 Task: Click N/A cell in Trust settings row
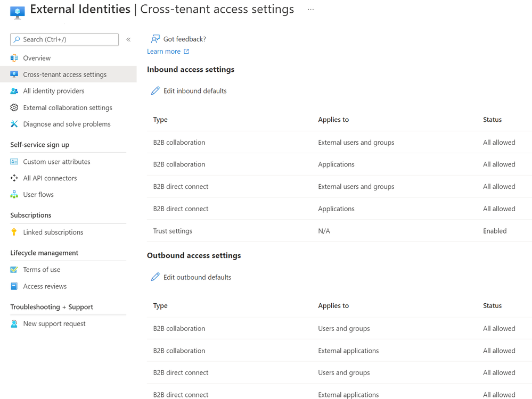[x=324, y=231]
